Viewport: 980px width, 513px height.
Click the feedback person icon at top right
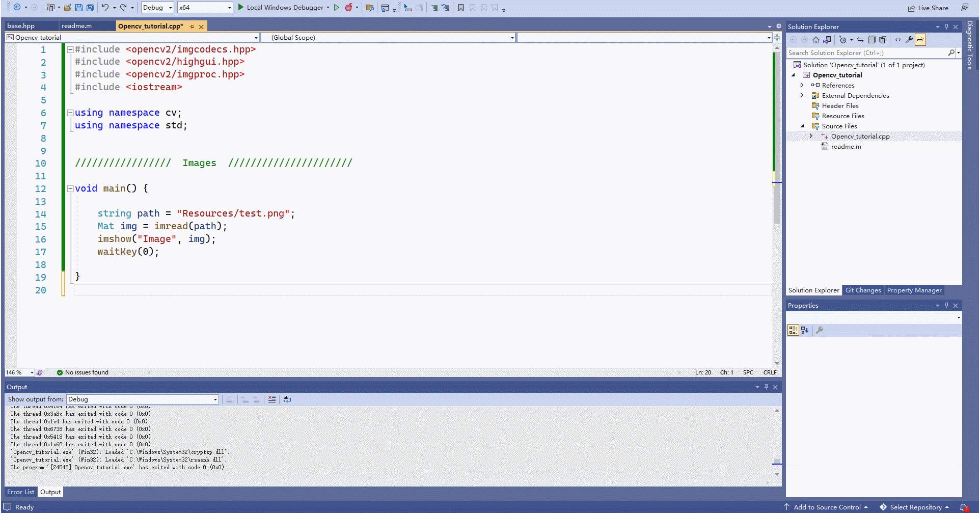(965, 7)
